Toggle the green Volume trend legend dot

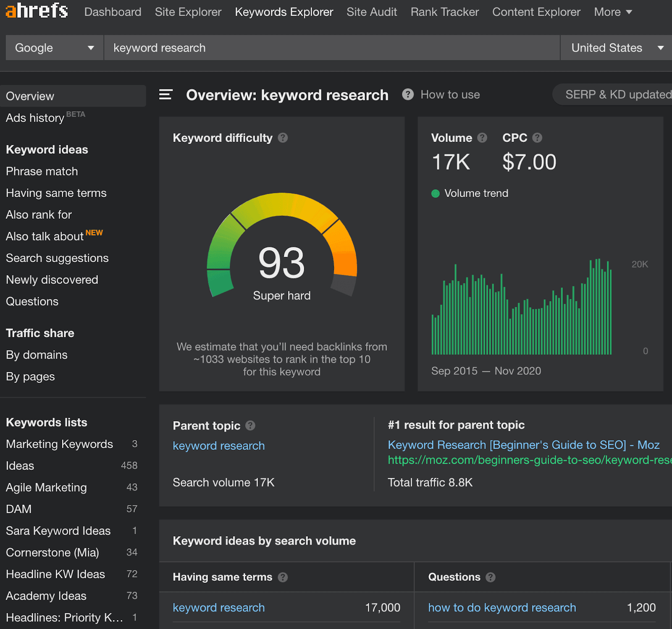(436, 194)
